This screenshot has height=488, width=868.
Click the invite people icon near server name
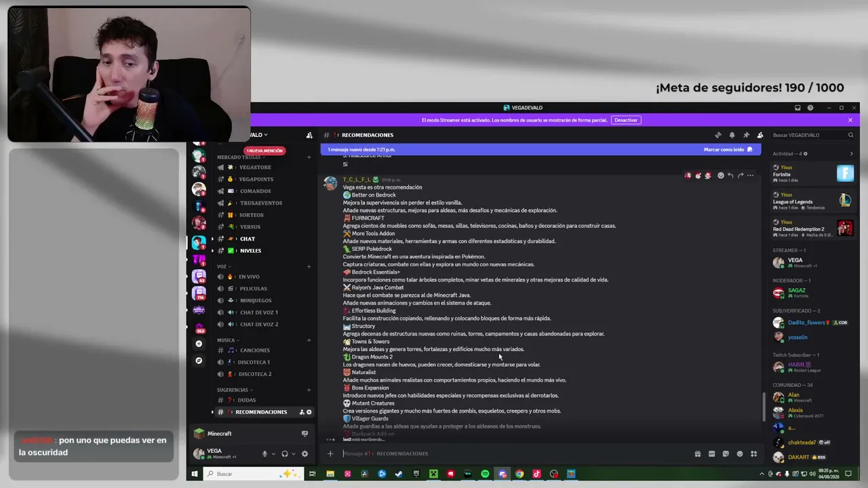pos(309,135)
